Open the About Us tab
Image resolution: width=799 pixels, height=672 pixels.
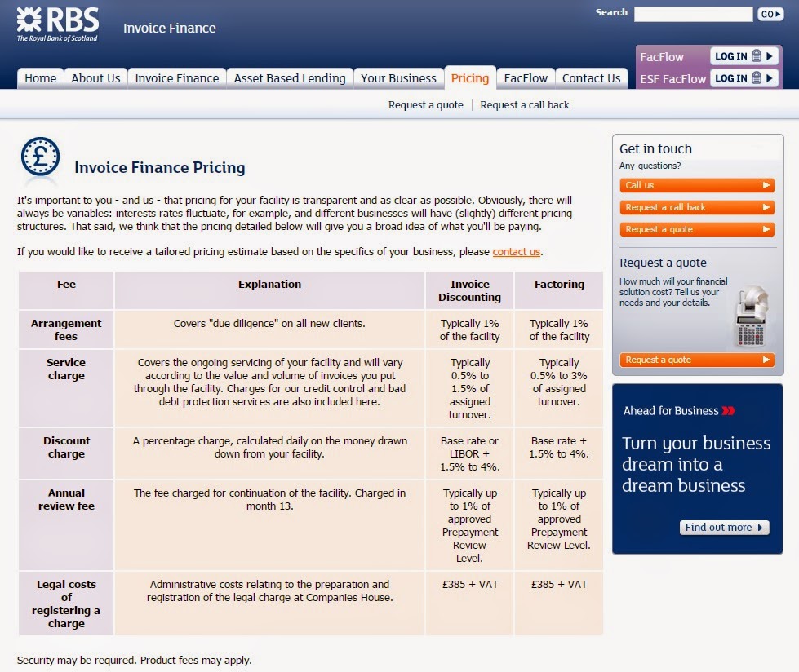click(95, 78)
